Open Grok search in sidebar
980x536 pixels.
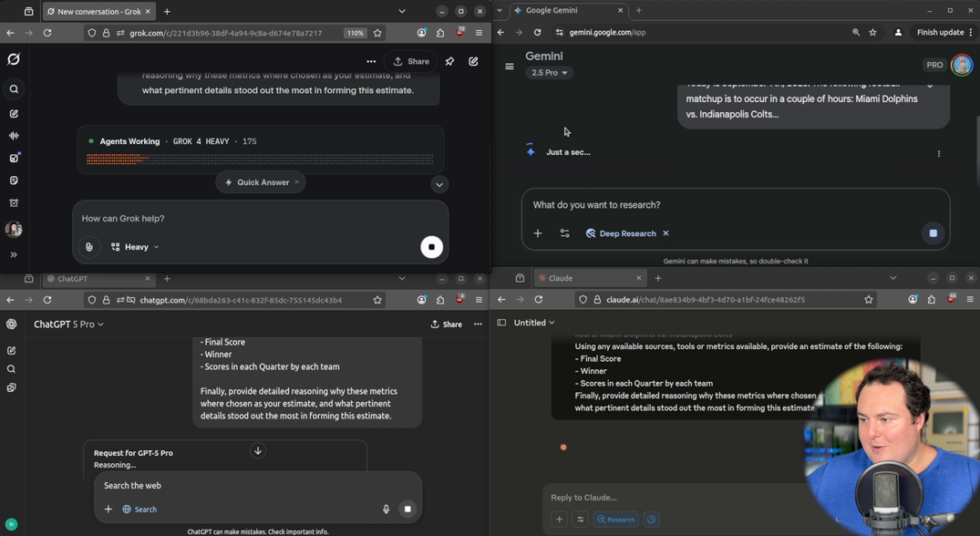click(x=14, y=89)
